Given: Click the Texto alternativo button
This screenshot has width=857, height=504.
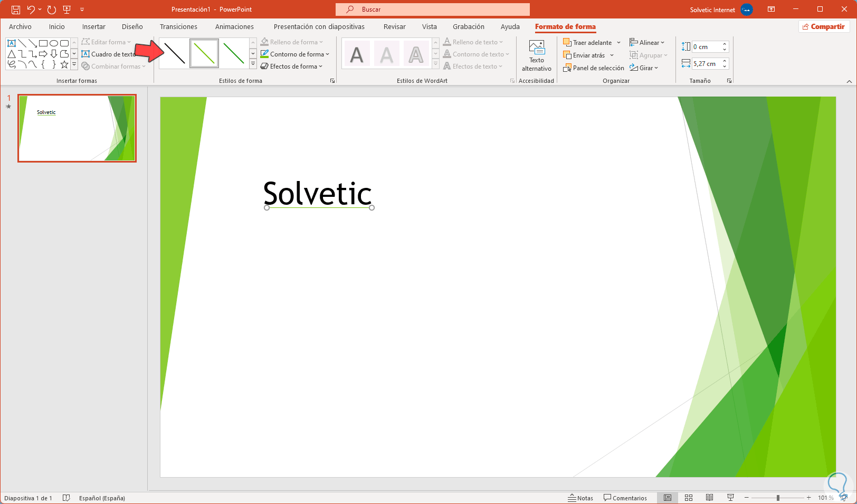Looking at the screenshot, I should coord(537,56).
